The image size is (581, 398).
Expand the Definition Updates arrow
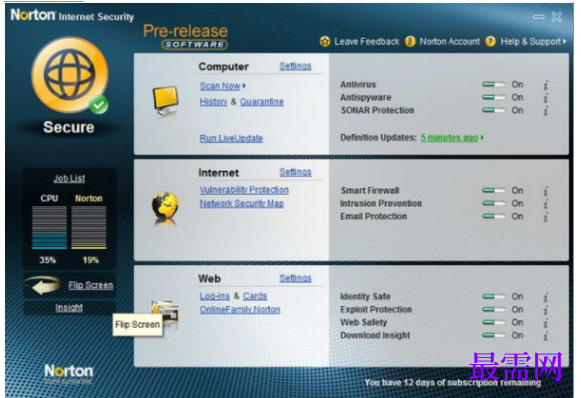pos(482,137)
